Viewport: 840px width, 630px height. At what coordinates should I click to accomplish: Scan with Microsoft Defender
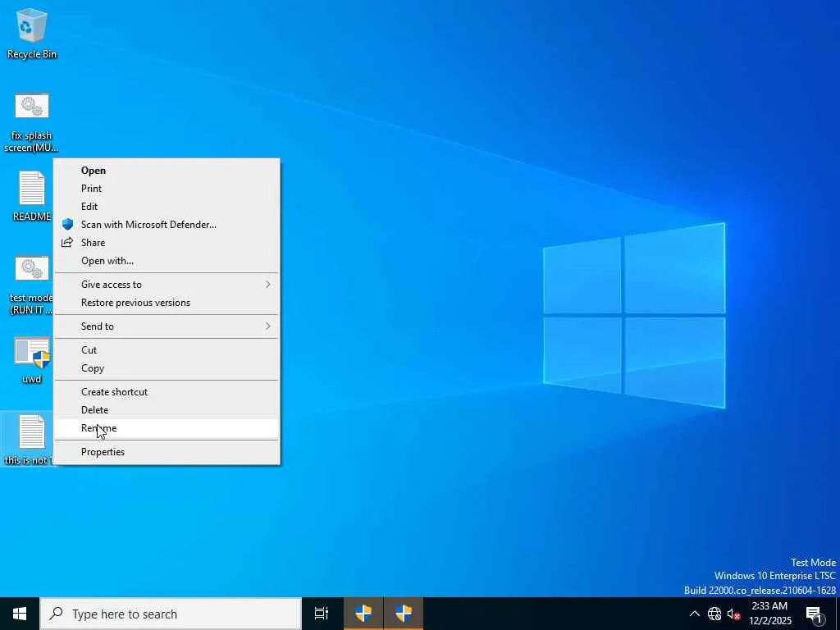[167, 225]
